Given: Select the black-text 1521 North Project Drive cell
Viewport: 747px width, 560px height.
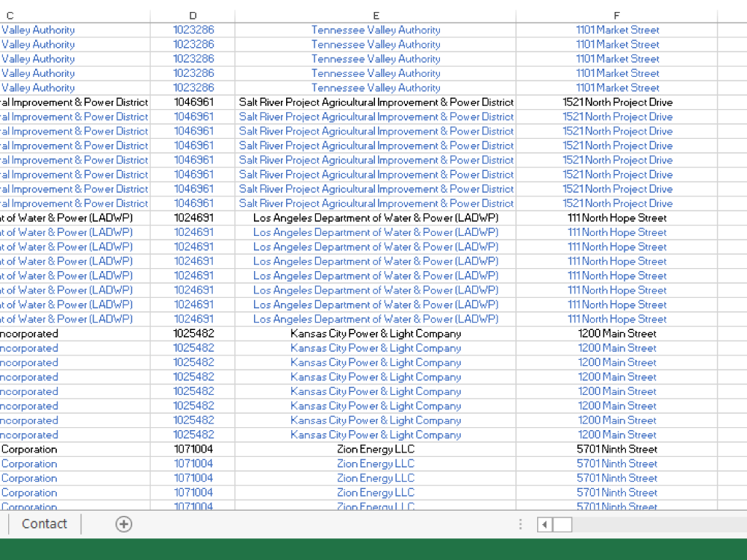Looking at the screenshot, I should [x=616, y=102].
